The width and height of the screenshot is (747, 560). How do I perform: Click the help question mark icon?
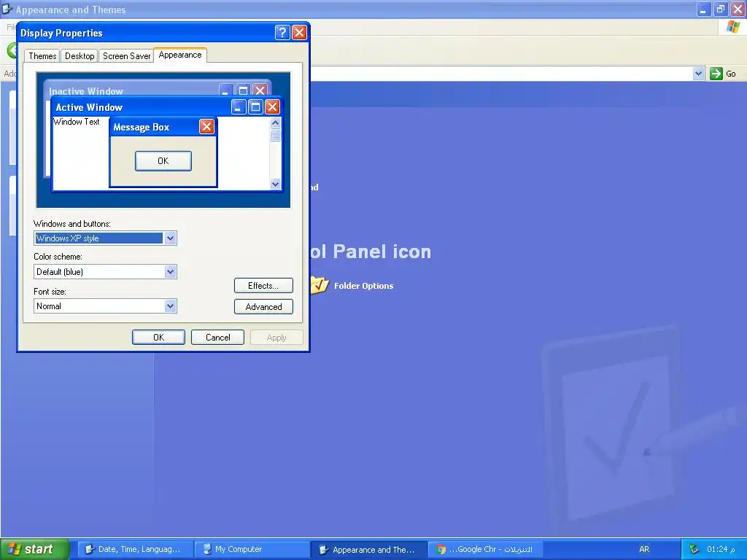(282, 32)
